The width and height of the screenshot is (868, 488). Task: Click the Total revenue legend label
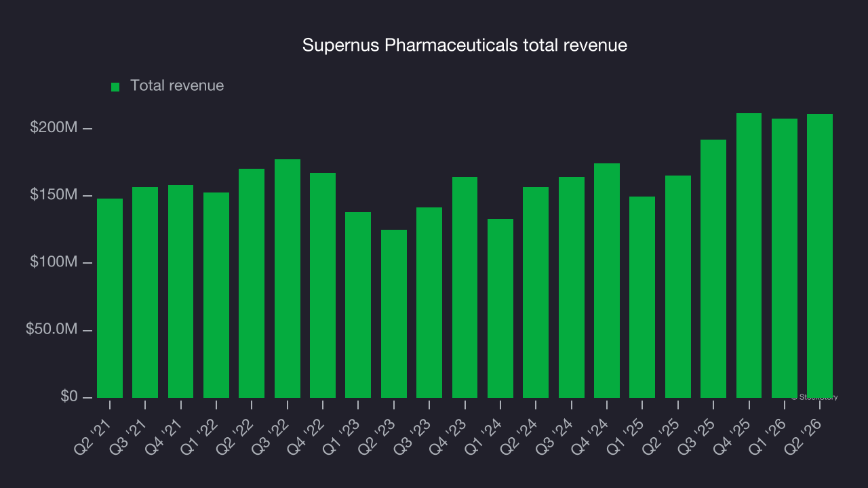tap(177, 85)
